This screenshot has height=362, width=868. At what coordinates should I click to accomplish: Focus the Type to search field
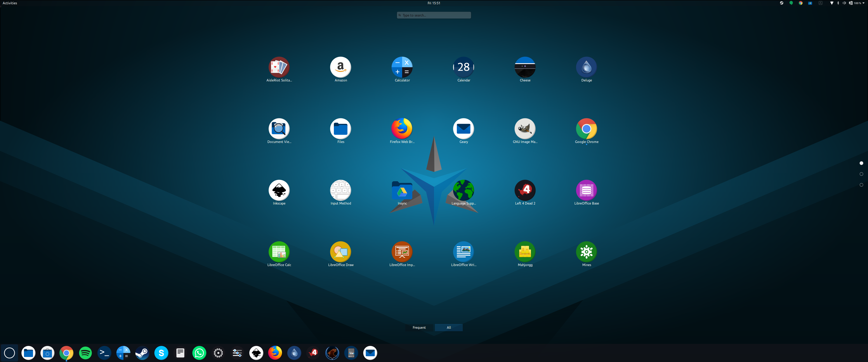click(434, 15)
